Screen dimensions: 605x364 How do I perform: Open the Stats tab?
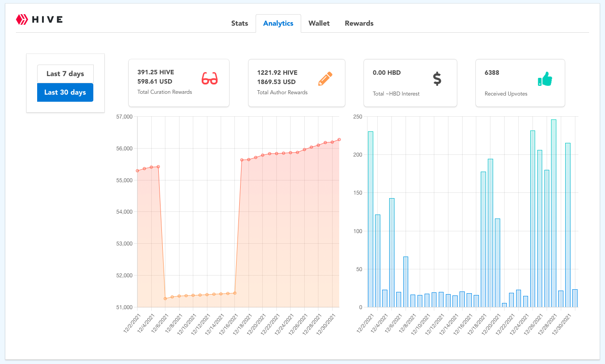240,23
